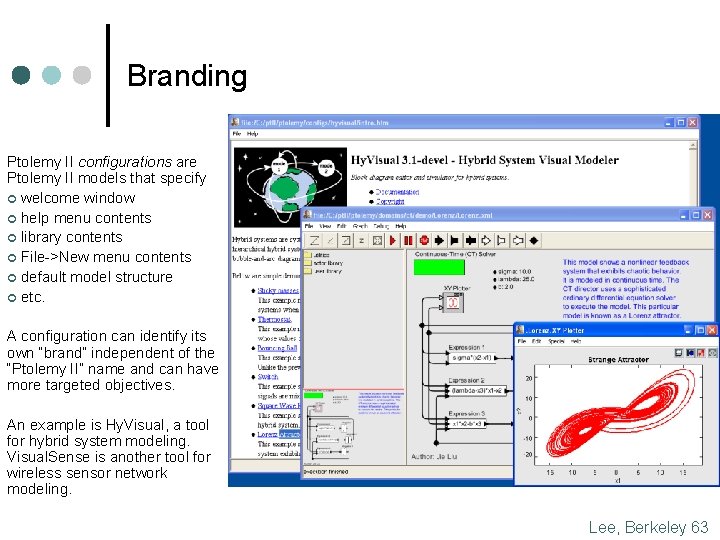Click the black flag port icon
This screenshot has width=720, height=540.
(455, 241)
